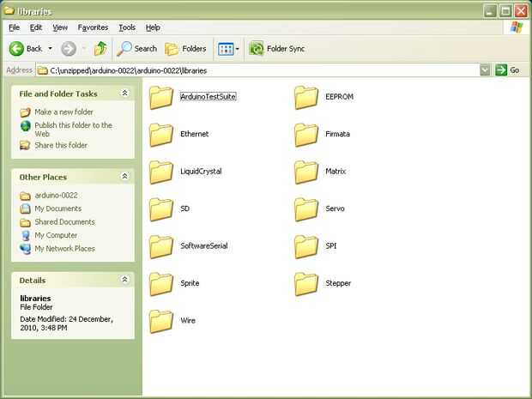The width and height of the screenshot is (532, 399).
Task: Click Publish this folder to the Web
Action: 73,130
